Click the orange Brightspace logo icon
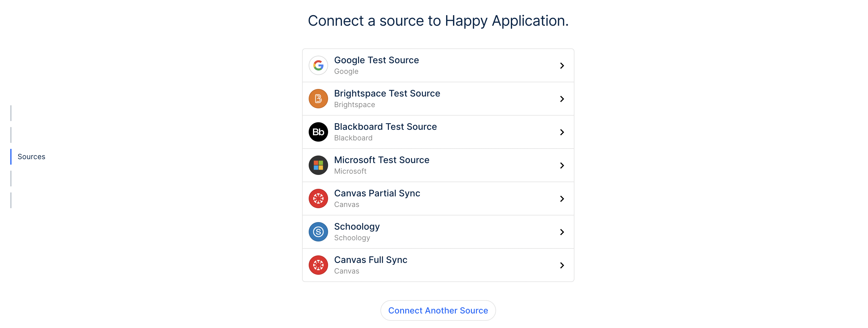This screenshot has height=328, width=868. point(318,99)
